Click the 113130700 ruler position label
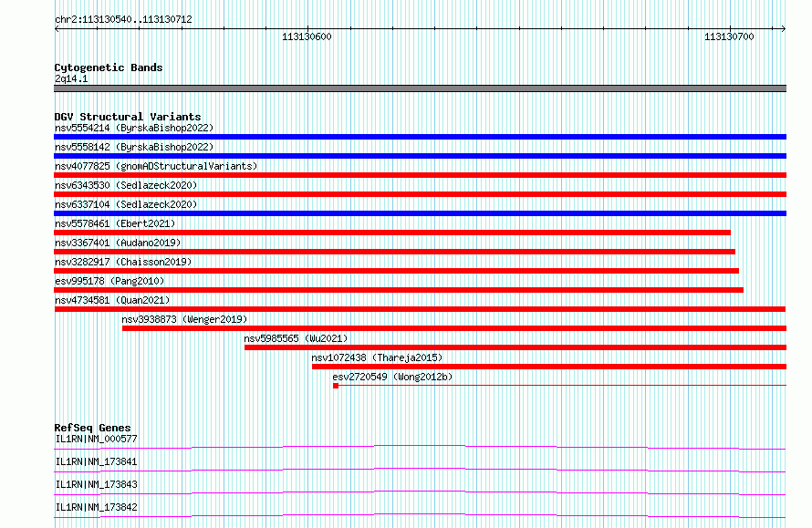The height and width of the screenshot is (528, 812). pos(729,36)
